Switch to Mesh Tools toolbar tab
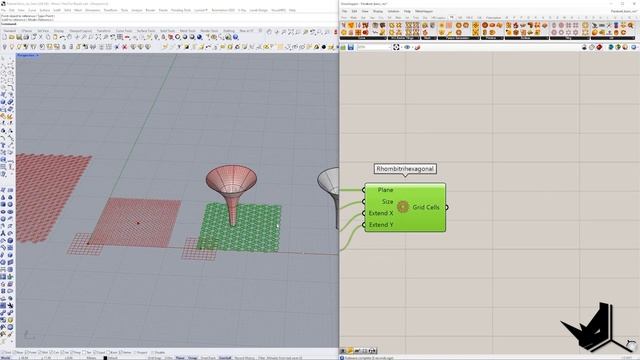 click(x=188, y=31)
